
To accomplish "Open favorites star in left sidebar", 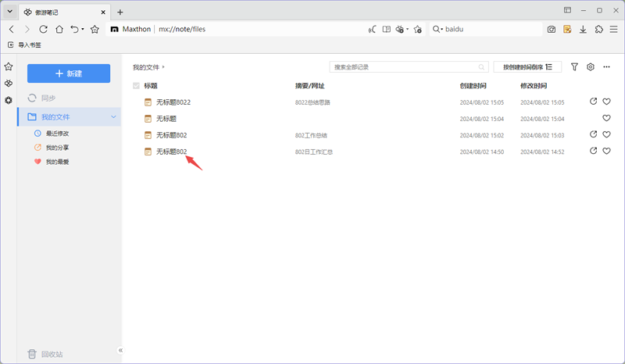I will [9, 66].
